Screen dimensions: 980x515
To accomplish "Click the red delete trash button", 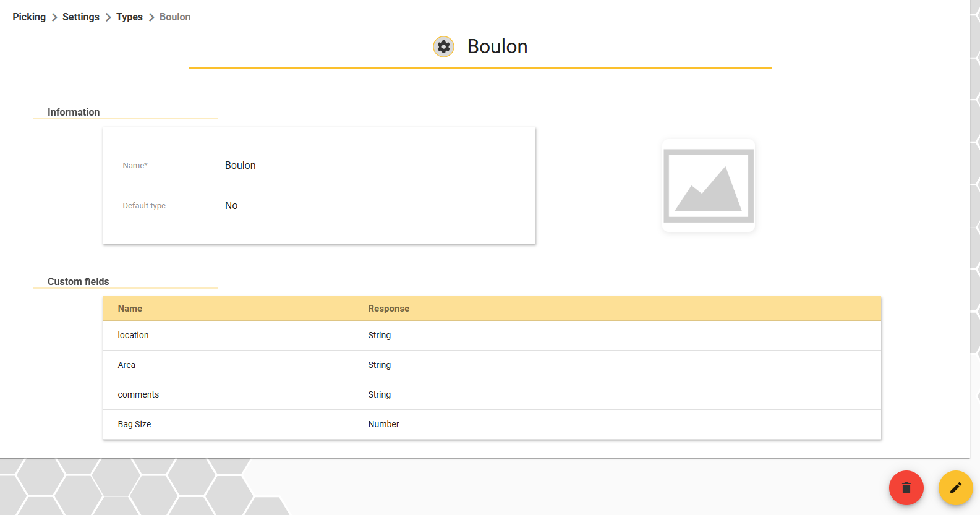I will coord(906,488).
